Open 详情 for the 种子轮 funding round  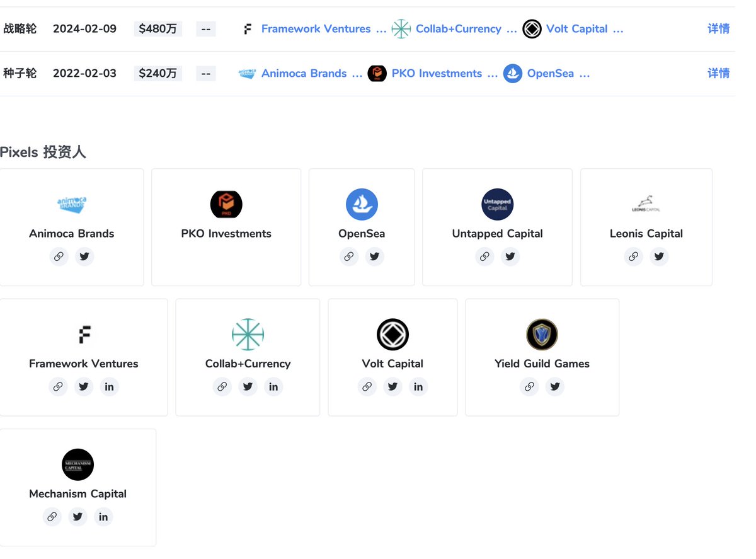coord(718,73)
